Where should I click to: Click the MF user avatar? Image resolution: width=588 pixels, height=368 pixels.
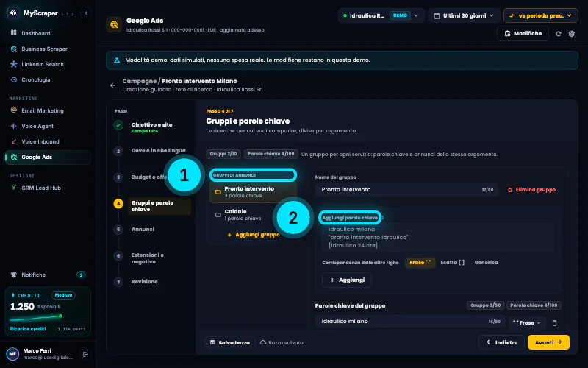pos(12,354)
